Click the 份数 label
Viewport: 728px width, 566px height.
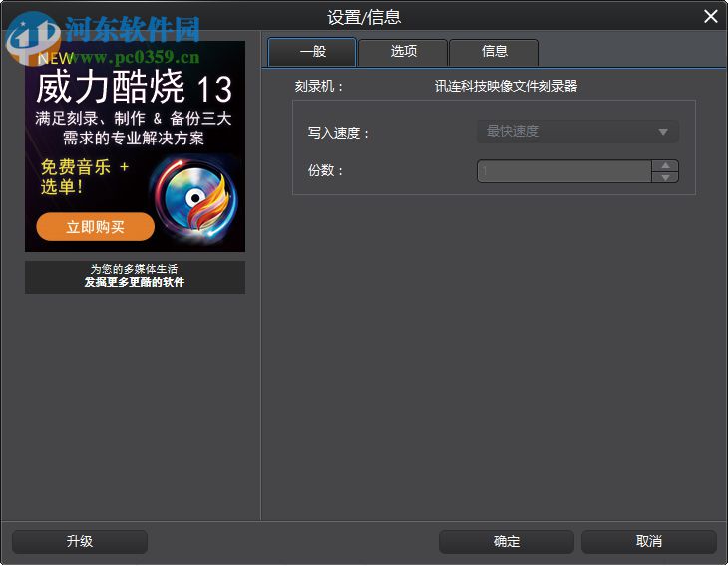pos(325,170)
